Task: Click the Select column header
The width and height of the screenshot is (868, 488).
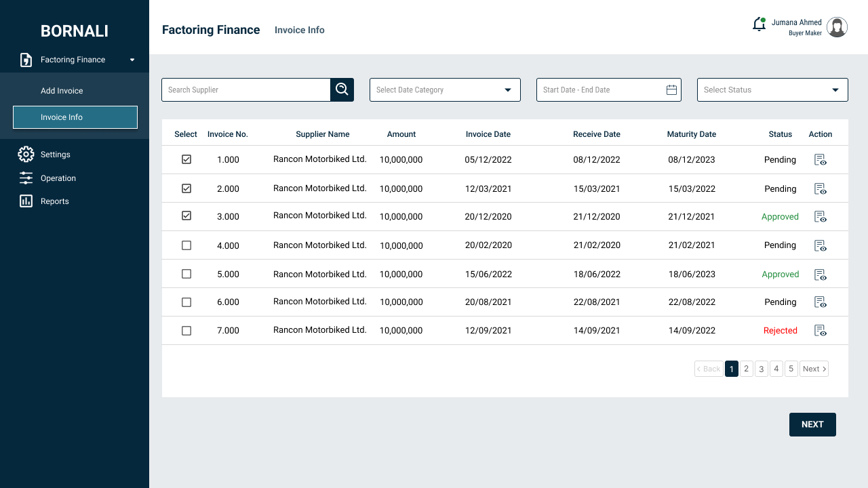Action: pos(186,134)
